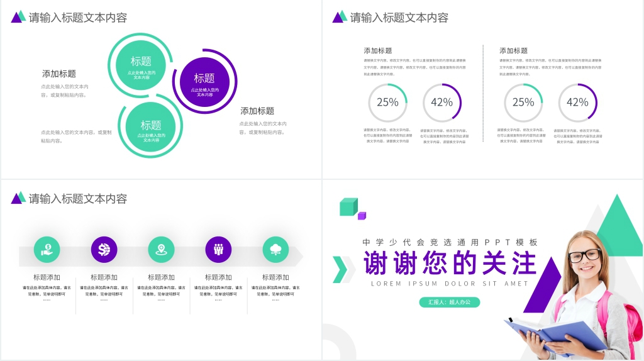Click description text beside lower green circle
Viewport: 644px width, 361px height.
click(76, 136)
